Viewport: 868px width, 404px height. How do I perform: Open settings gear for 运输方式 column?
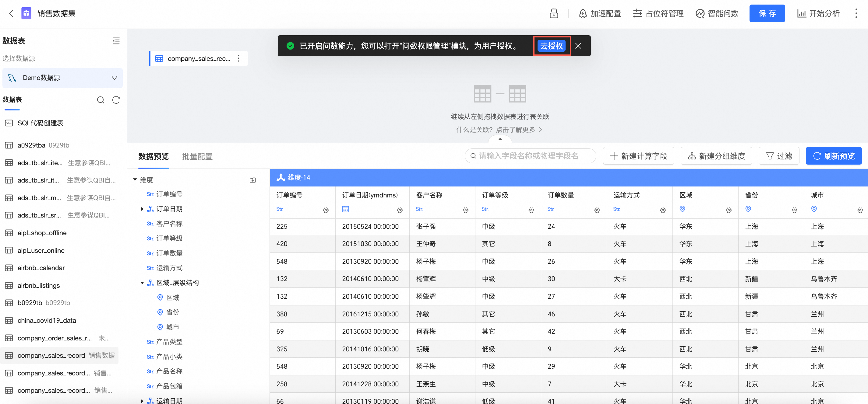point(662,210)
